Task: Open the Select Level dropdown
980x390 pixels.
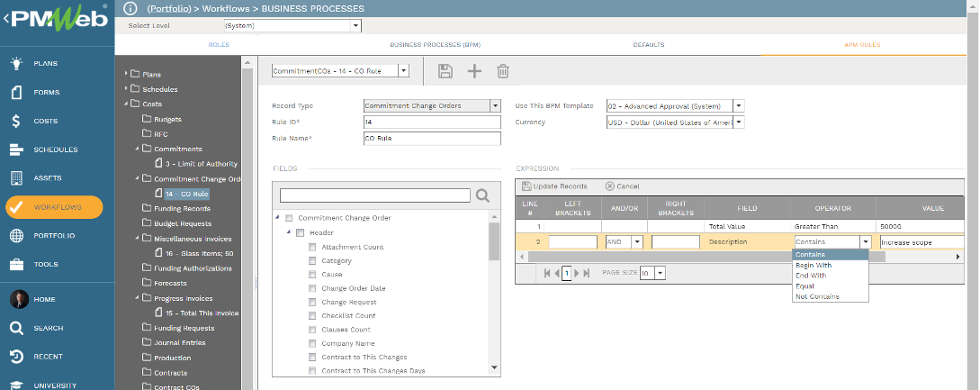Action: coord(355,25)
